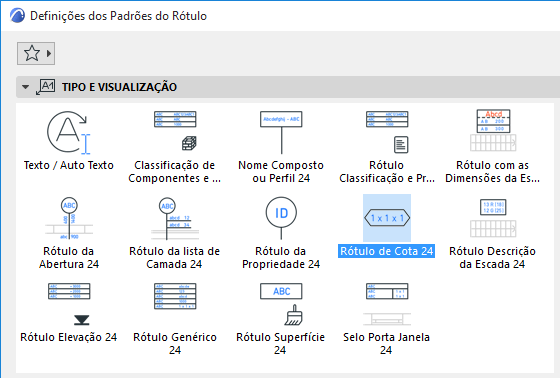The image size is (560, 378).
Task: Click the 'Rótulo da Abertura 24' caption
Action: [69, 258]
